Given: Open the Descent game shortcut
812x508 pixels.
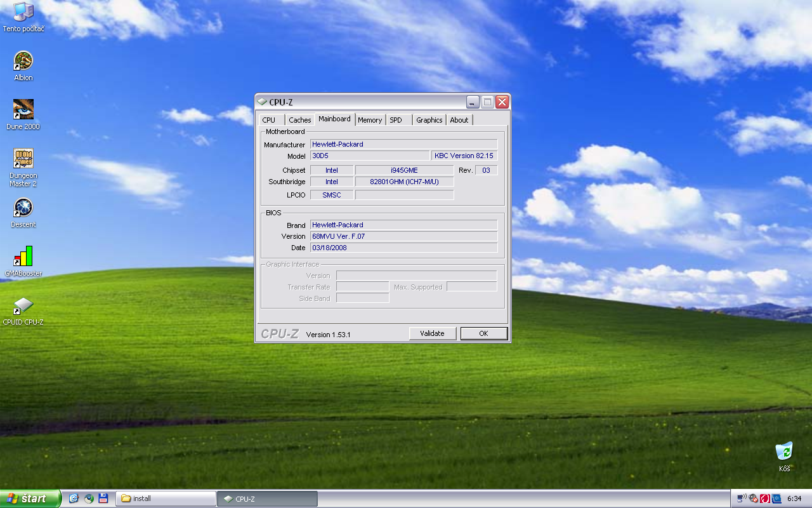Looking at the screenshot, I should (x=23, y=213).
